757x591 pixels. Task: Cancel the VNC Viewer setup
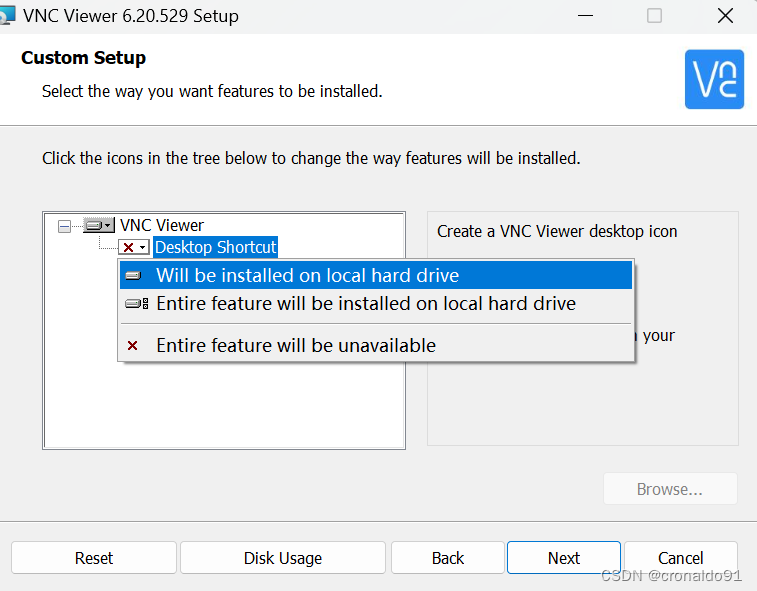coord(681,558)
